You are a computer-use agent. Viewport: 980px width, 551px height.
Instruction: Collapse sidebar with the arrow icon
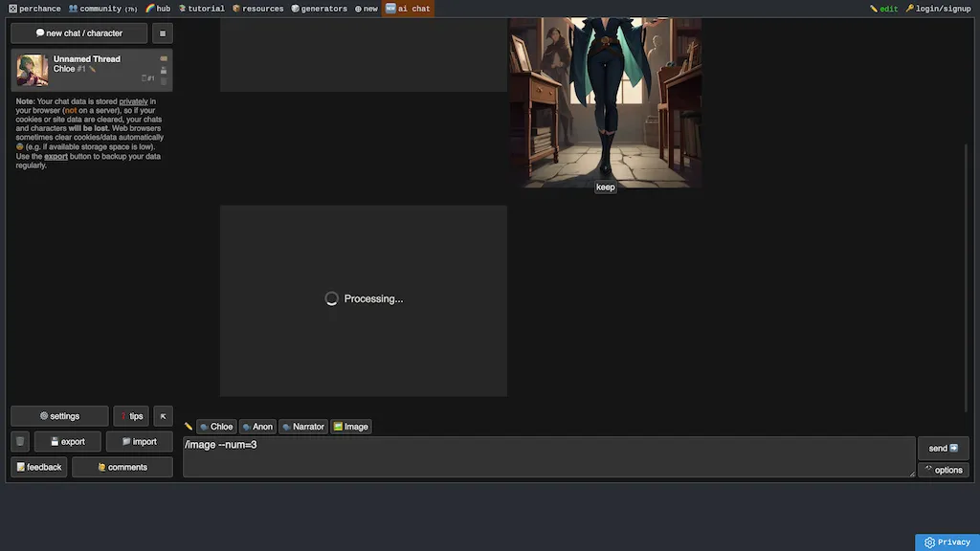click(163, 416)
